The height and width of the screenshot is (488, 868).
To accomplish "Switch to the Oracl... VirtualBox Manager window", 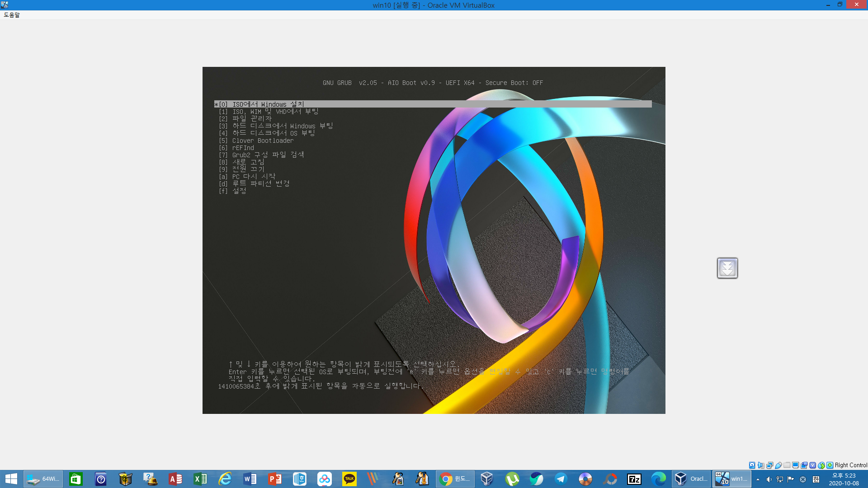I will (691, 479).
